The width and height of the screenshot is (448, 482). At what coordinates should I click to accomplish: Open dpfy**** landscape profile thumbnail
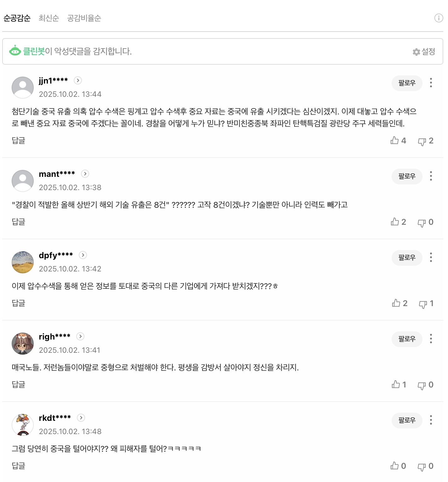[23, 262]
